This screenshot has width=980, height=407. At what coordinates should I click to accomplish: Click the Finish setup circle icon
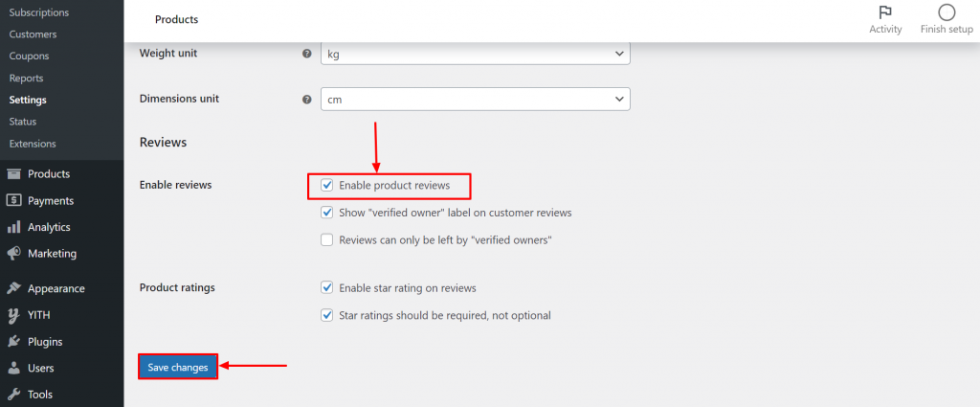click(x=947, y=12)
